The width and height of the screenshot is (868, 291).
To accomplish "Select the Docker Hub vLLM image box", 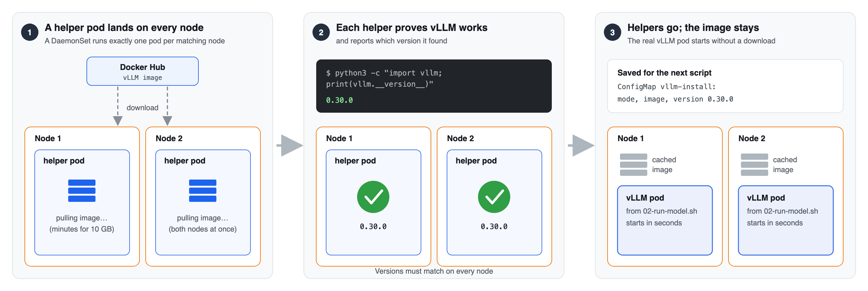I will point(143,71).
